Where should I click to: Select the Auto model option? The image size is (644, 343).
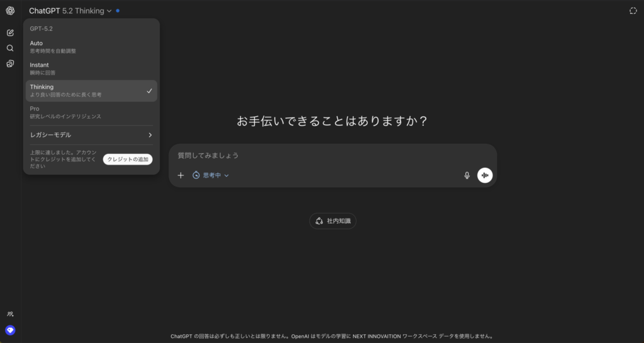pyautogui.click(x=91, y=46)
